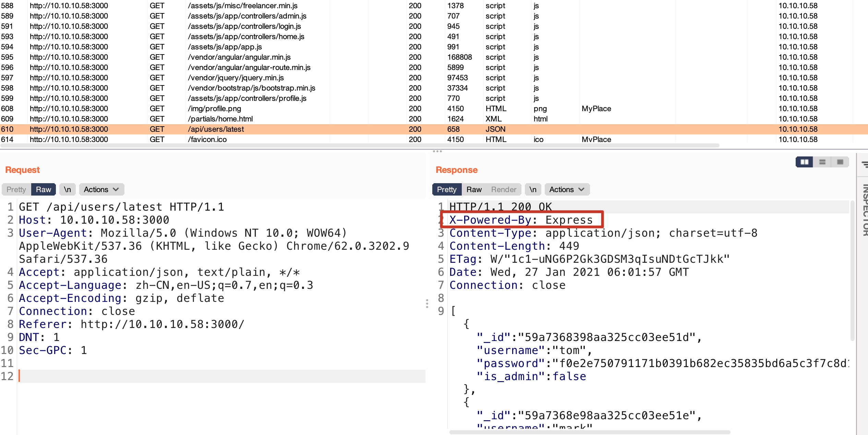This screenshot has width=868, height=435.
Task: Switch to top-bottom split layout icon
Action: pyautogui.click(x=822, y=162)
